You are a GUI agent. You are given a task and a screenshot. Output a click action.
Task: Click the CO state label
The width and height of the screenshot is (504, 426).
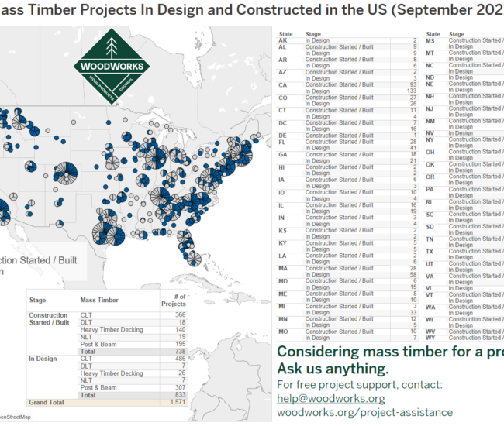click(283, 98)
